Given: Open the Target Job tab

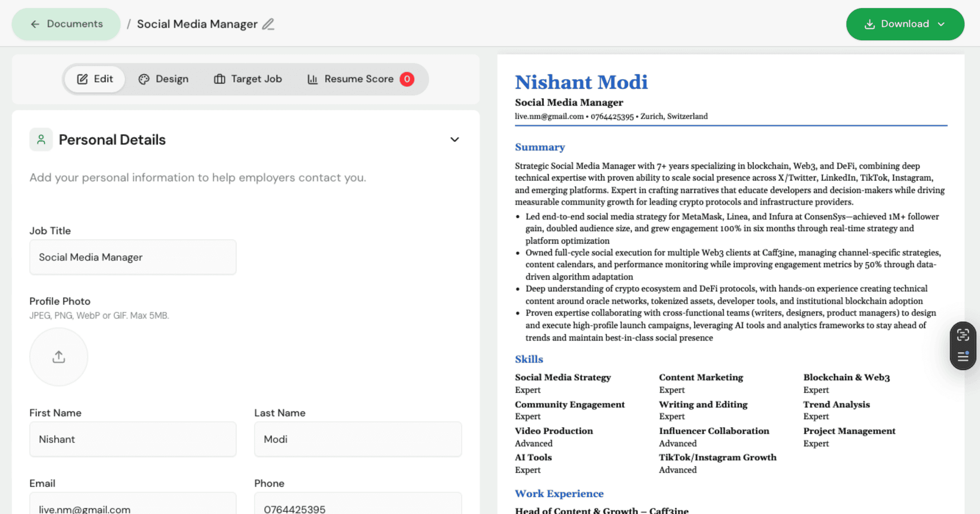Looking at the screenshot, I should coord(248,79).
